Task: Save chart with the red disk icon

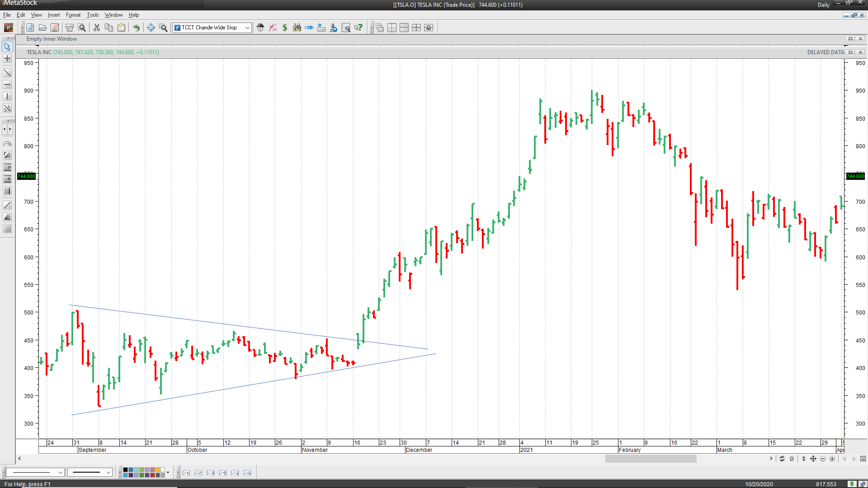Action: (x=55, y=28)
